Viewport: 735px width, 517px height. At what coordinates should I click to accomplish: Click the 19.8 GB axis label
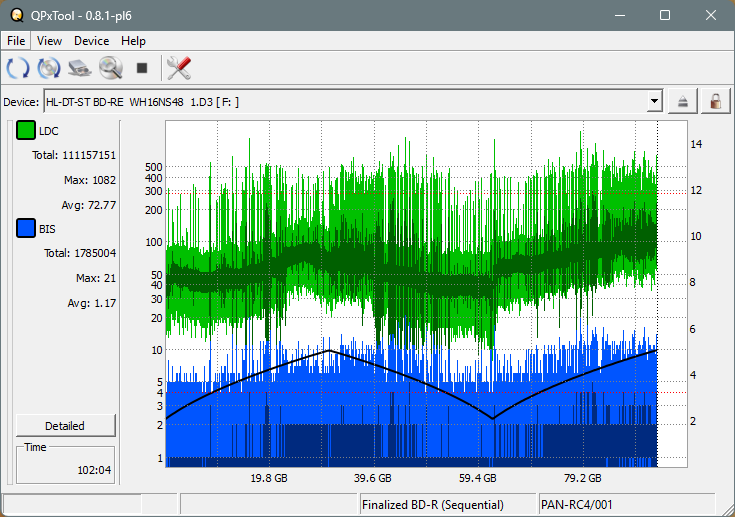[269, 478]
